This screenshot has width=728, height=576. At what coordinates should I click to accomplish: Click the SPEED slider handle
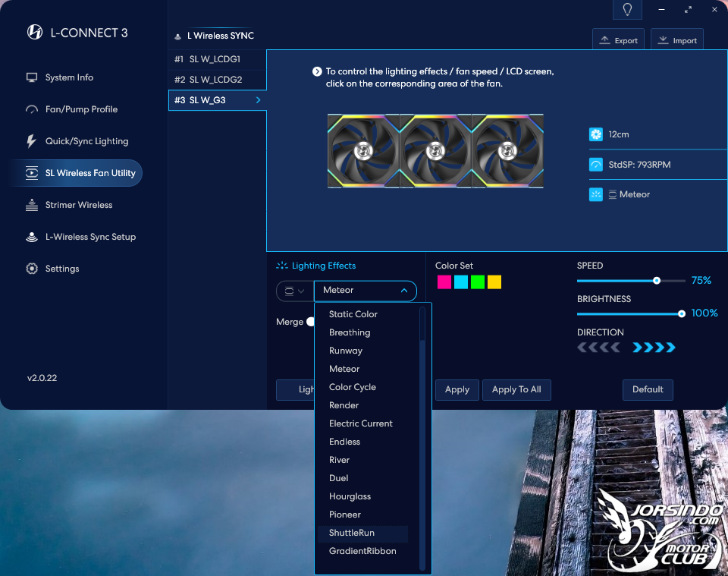click(657, 281)
